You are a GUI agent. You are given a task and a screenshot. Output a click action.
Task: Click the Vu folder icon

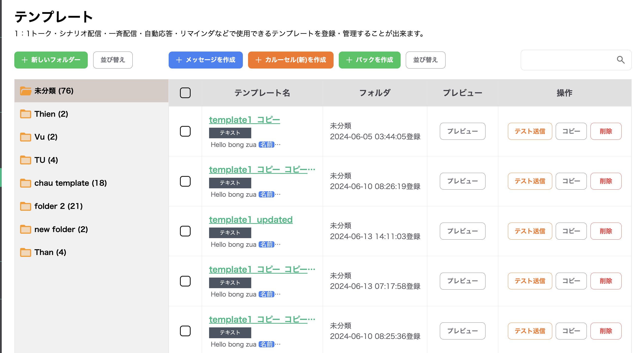click(25, 137)
